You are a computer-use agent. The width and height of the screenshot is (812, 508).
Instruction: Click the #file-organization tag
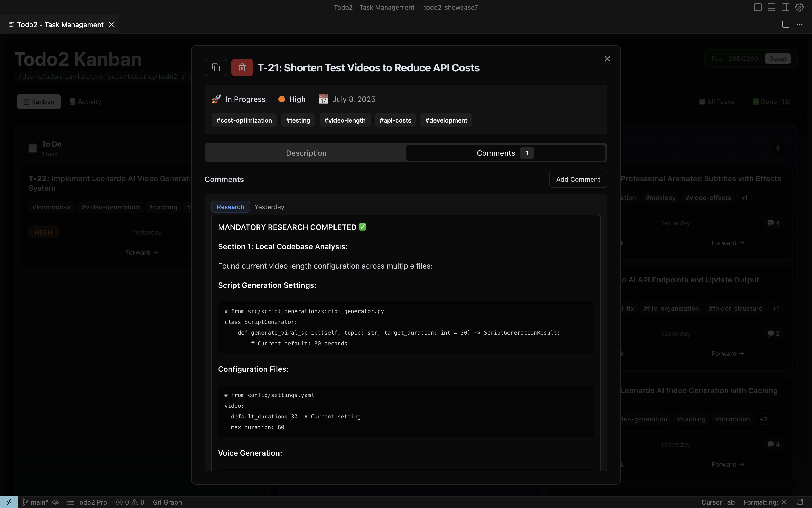click(x=671, y=309)
